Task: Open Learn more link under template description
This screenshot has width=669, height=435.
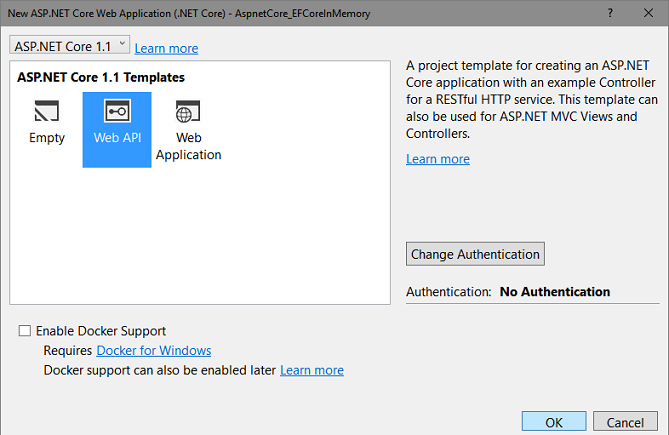Action: [x=438, y=159]
